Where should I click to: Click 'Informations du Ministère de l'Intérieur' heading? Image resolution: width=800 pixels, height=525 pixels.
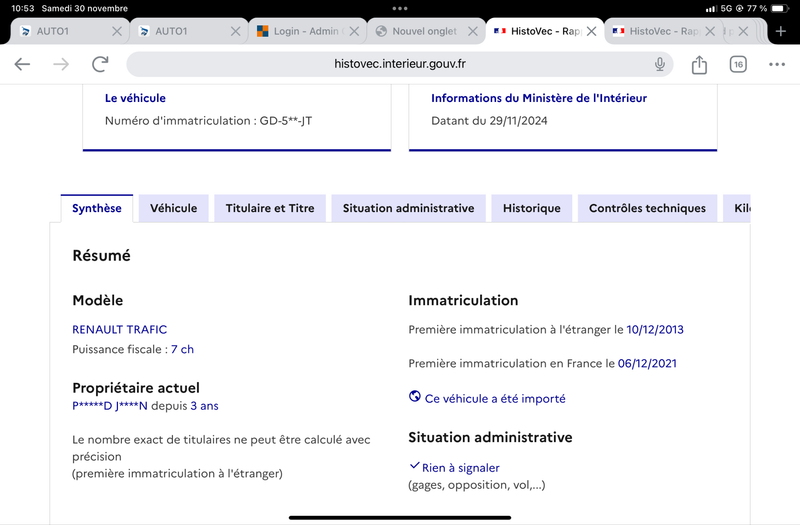[539, 98]
